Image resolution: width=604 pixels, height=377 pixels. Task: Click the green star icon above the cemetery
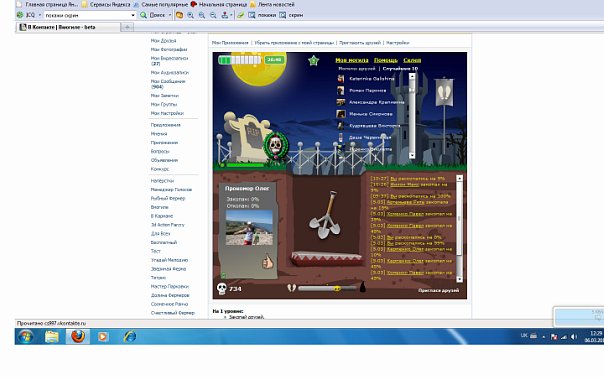tap(314, 60)
